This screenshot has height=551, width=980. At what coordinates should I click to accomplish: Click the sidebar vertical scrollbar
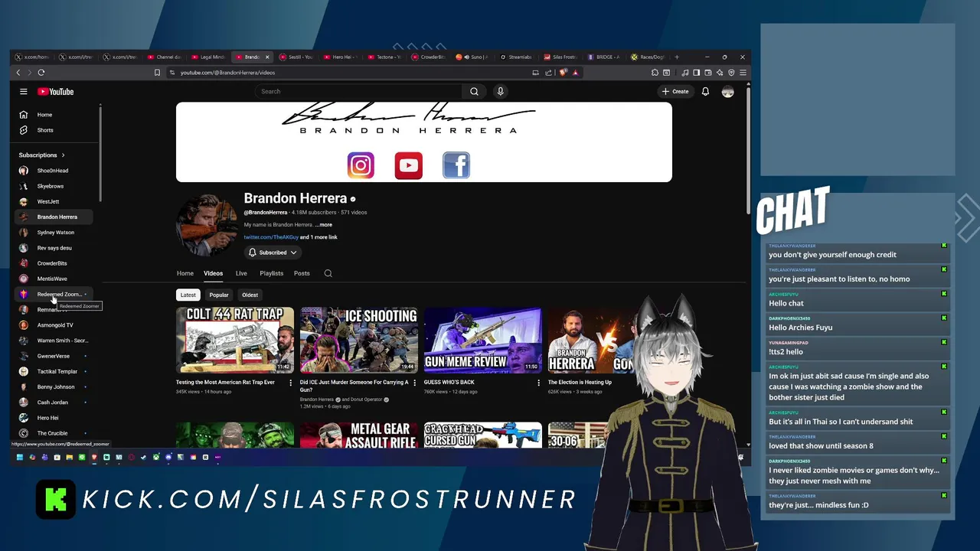coord(100,153)
